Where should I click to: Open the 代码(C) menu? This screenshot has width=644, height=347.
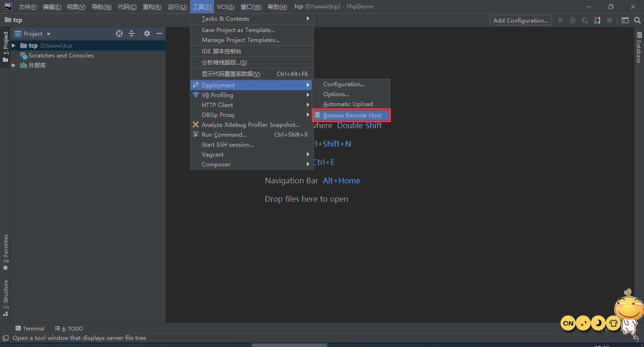127,7
